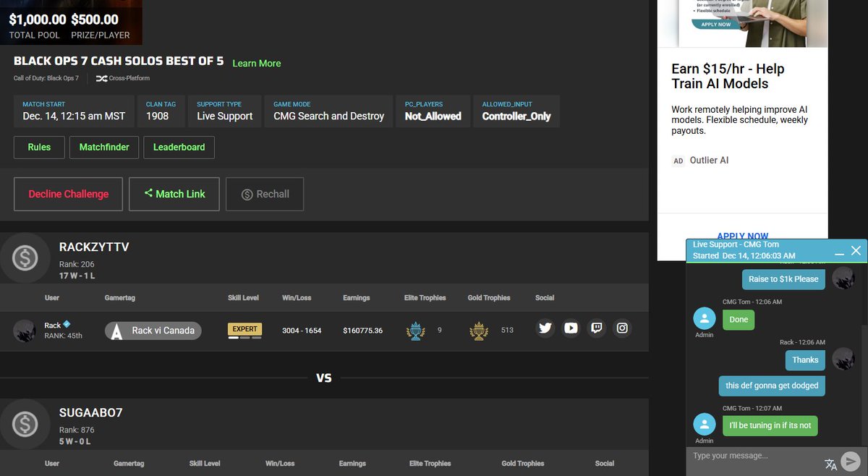Click Raise to $1k Please chat message
The height and width of the screenshot is (476, 868).
pyautogui.click(x=783, y=279)
